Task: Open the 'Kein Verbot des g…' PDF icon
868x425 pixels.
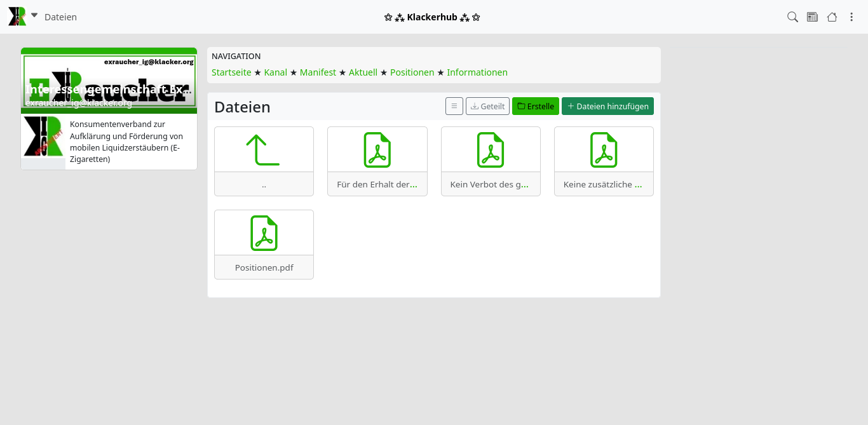Action: coord(490,150)
